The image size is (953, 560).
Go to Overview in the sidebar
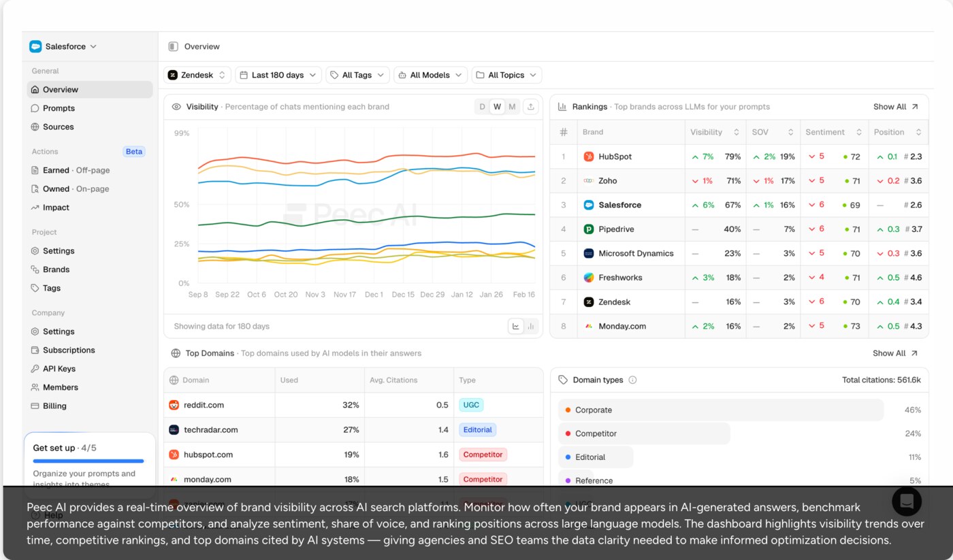point(90,89)
